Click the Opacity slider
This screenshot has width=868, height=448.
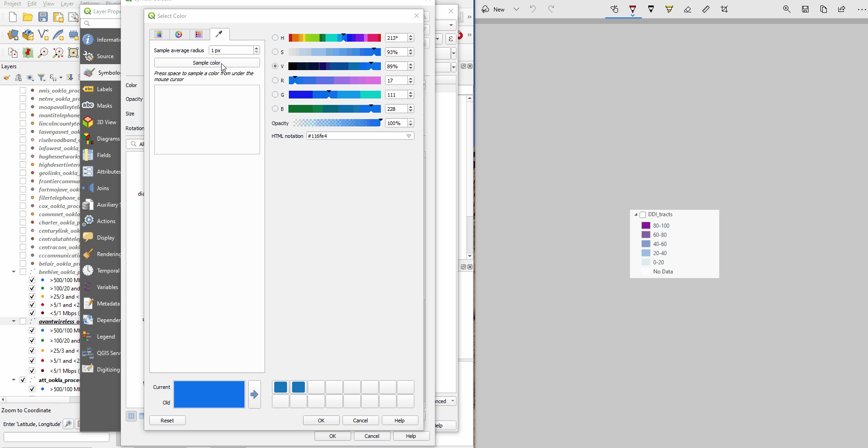[x=338, y=123]
